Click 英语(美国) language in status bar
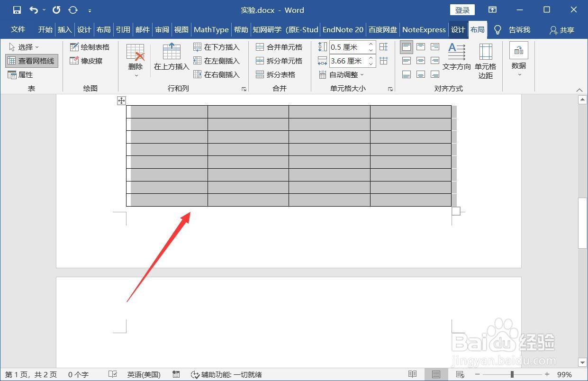The height and width of the screenshot is (381, 588). click(x=144, y=374)
